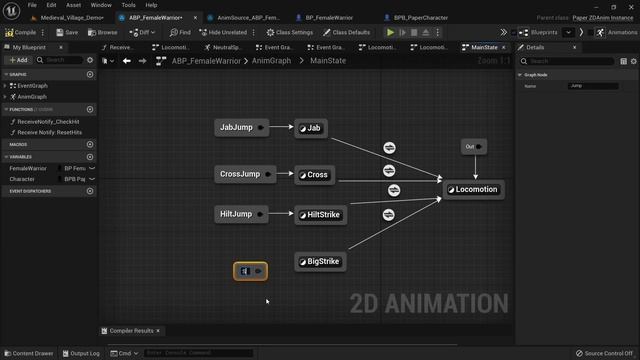Image resolution: width=640 pixels, height=360 pixels.
Task: Select ReceiveNotify_CheckHit function
Action: click(x=48, y=122)
